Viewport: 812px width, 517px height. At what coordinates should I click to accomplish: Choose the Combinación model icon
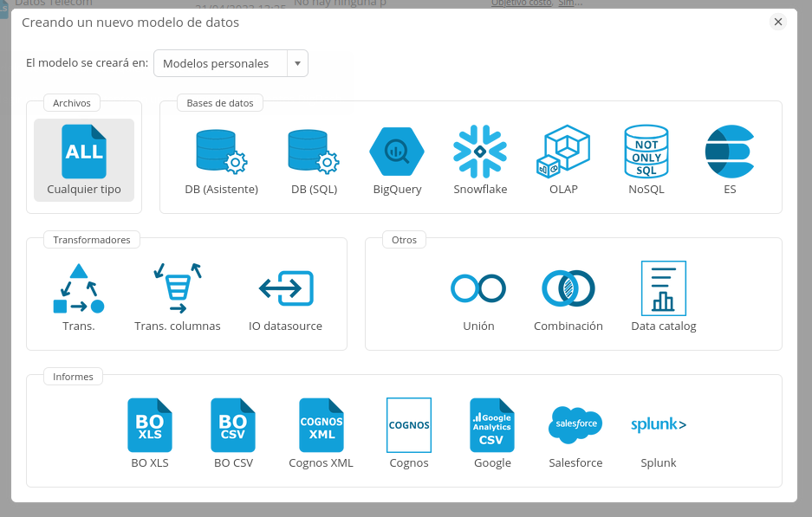568,289
